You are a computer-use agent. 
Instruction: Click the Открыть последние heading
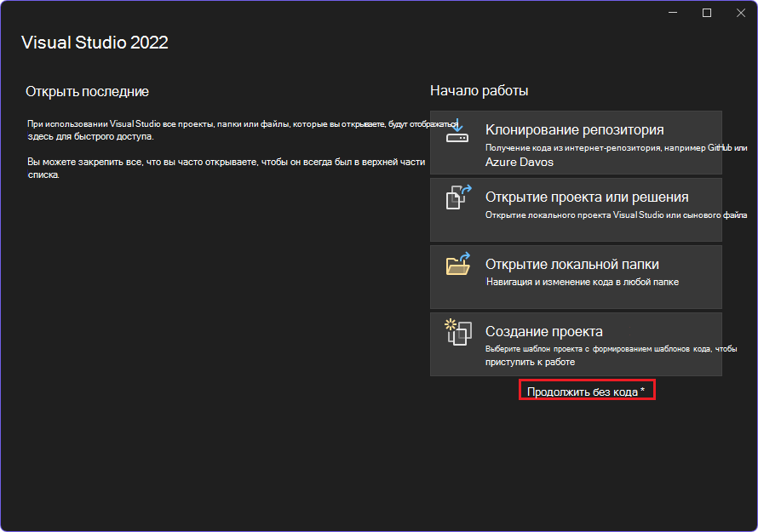coord(87,92)
